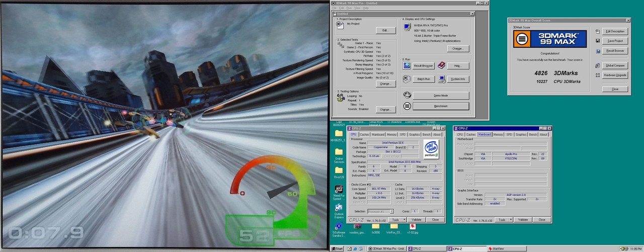Switch to About tab in right CPU-Z window
The width and height of the screenshot is (644, 252).
tap(544, 135)
